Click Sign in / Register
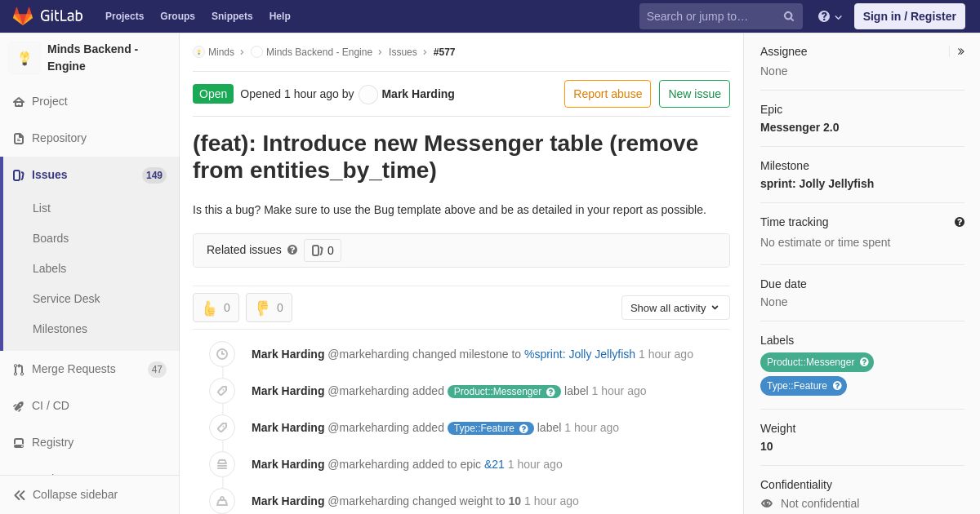This screenshot has height=514, width=980. point(909,16)
